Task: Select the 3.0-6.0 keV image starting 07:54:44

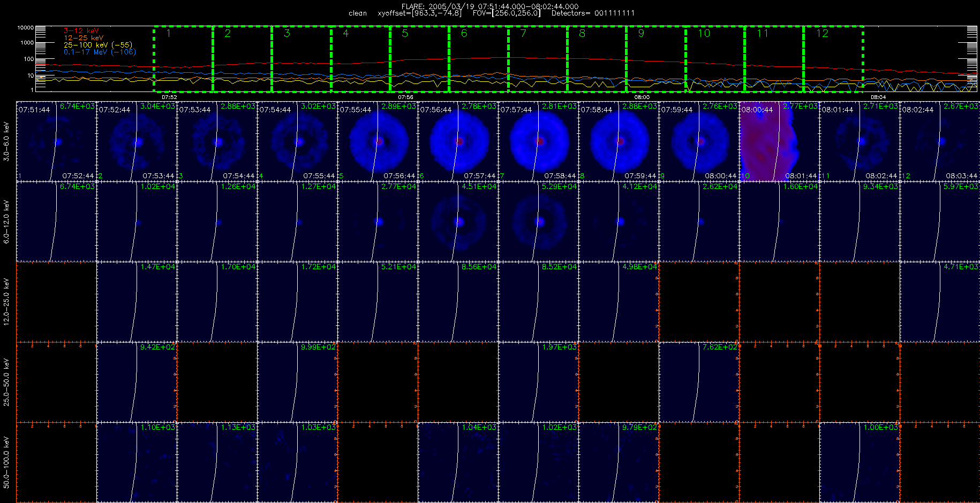Action: tap(297, 141)
